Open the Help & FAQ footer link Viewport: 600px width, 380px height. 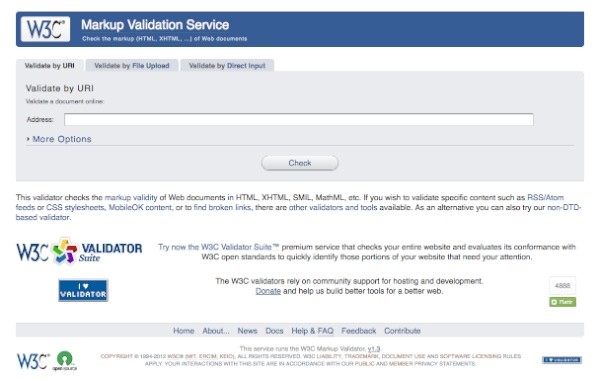point(312,331)
